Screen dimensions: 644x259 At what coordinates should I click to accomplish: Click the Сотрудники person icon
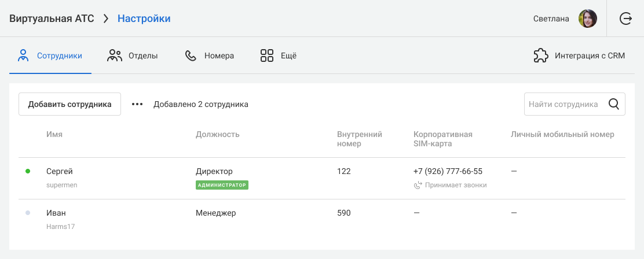pos(23,55)
